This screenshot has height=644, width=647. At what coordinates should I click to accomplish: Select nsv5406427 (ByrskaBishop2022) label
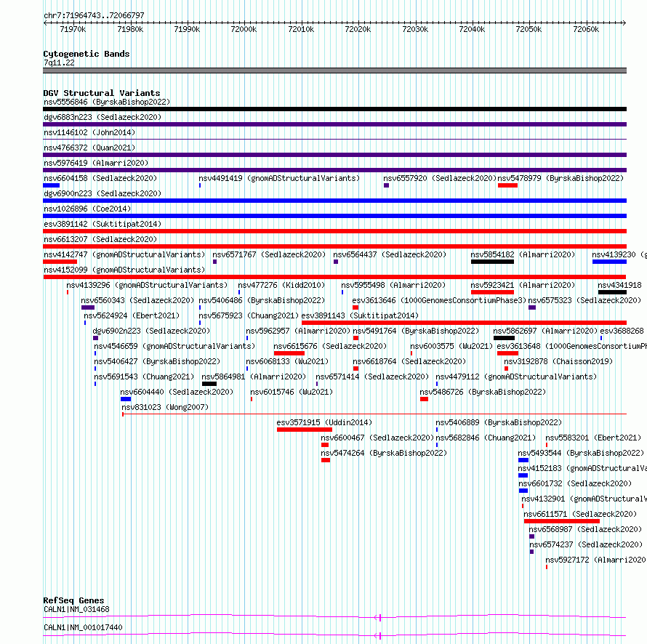(157, 361)
